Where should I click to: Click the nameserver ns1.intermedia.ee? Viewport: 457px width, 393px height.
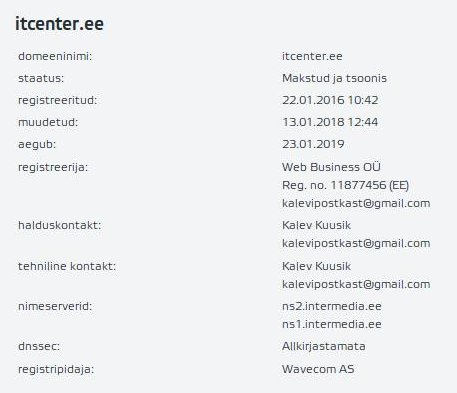[x=332, y=324]
